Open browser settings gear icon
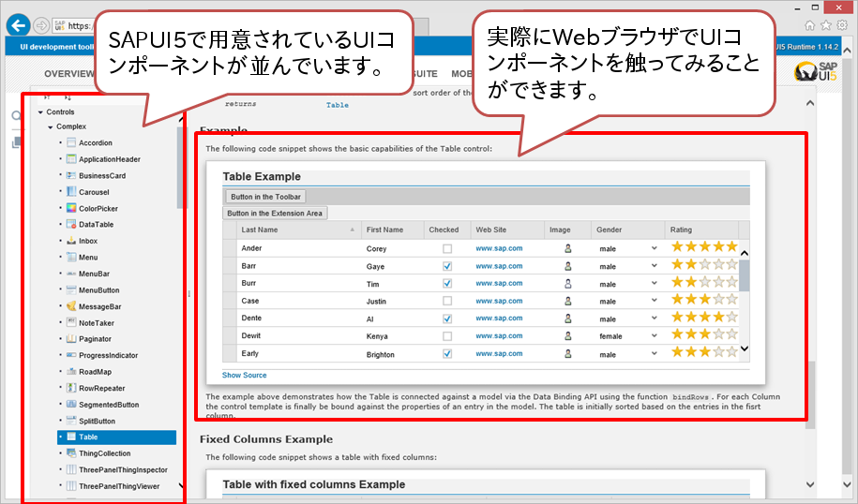 [x=843, y=25]
